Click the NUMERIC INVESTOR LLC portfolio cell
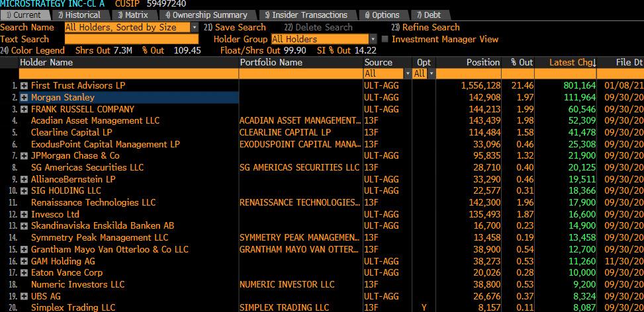Image resolution: width=644 pixels, height=312 pixels. [287, 284]
